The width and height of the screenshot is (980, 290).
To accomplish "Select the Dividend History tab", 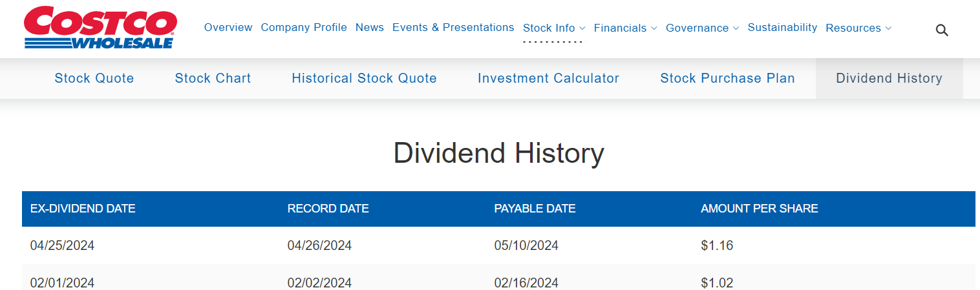I will [x=889, y=78].
